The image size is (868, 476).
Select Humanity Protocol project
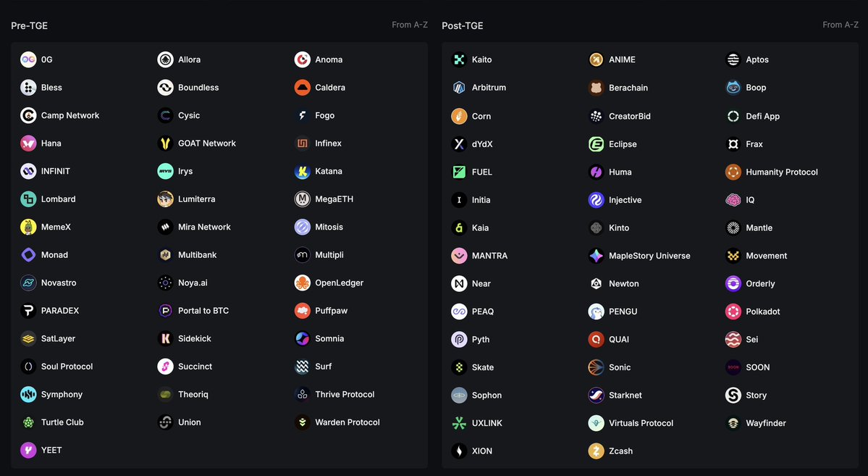click(782, 172)
